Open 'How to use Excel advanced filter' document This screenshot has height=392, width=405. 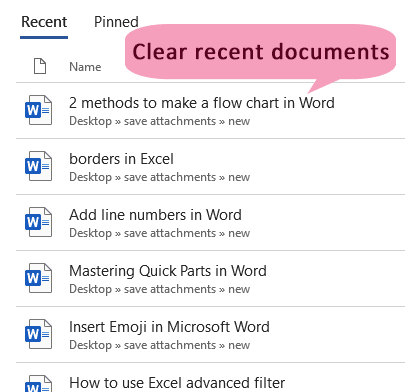pos(177,383)
